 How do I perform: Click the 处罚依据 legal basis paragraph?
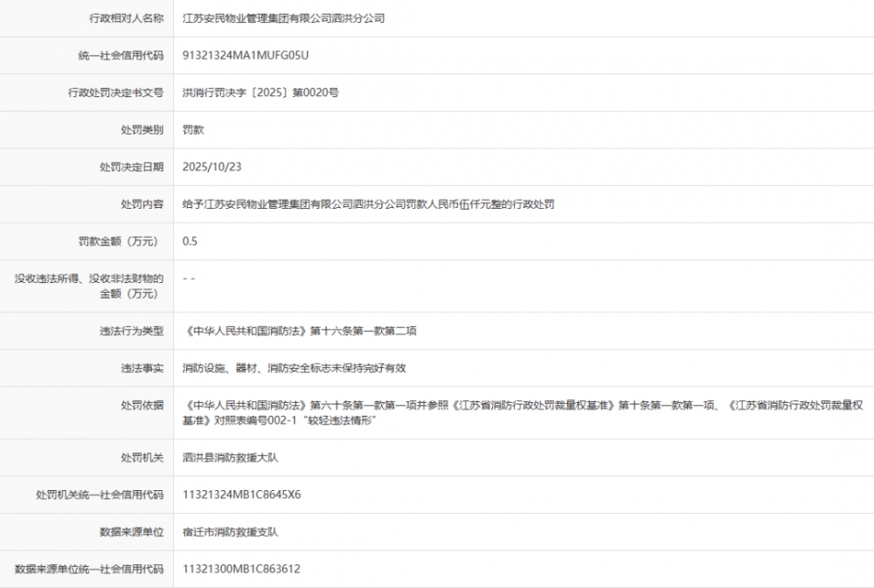point(523,412)
